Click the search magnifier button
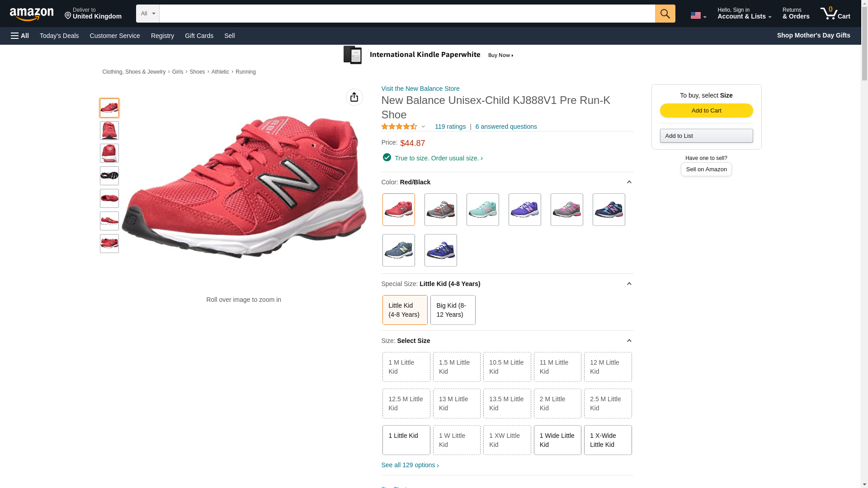The height and width of the screenshot is (488, 868). point(665,14)
